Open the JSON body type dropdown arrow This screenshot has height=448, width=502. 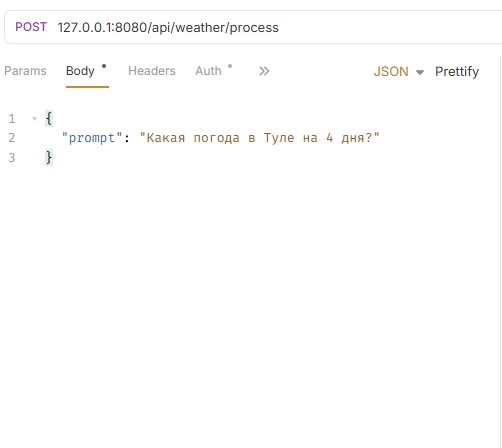420,72
